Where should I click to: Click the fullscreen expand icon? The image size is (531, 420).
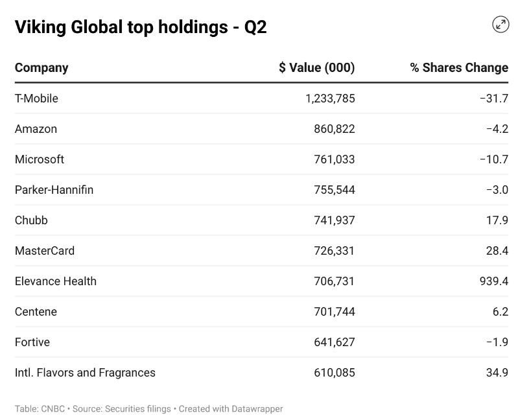tap(501, 25)
